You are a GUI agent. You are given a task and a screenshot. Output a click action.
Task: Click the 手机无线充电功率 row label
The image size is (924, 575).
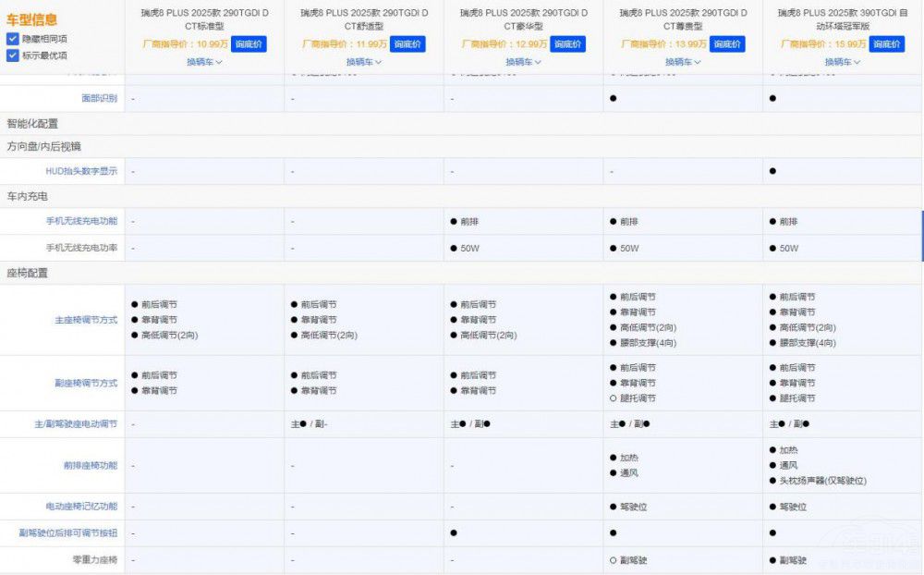coord(81,249)
